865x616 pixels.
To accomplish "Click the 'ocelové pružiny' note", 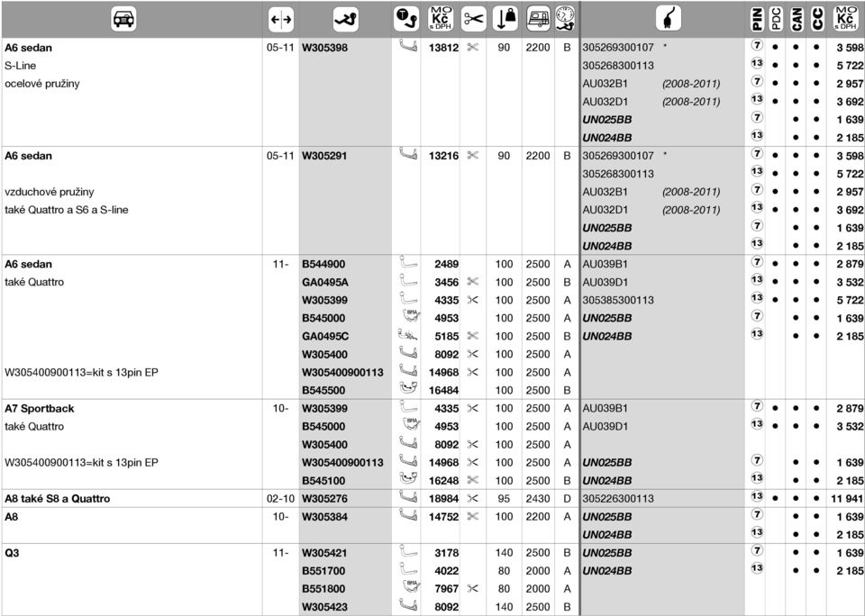I will pyautogui.click(x=42, y=84).
